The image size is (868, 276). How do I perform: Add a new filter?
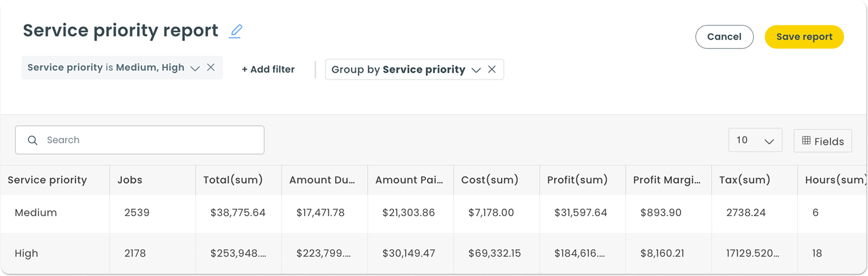tap(268, 69)
